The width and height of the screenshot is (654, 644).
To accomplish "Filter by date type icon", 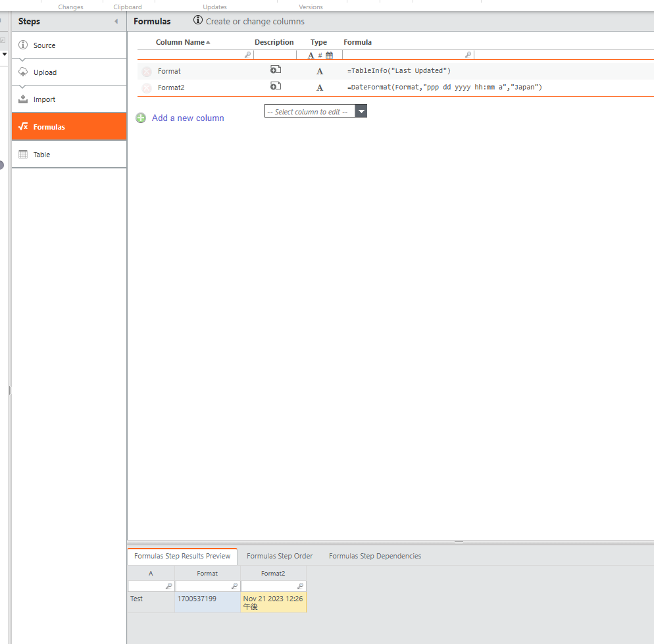I will pyautogui.click(x=329, y=55).
